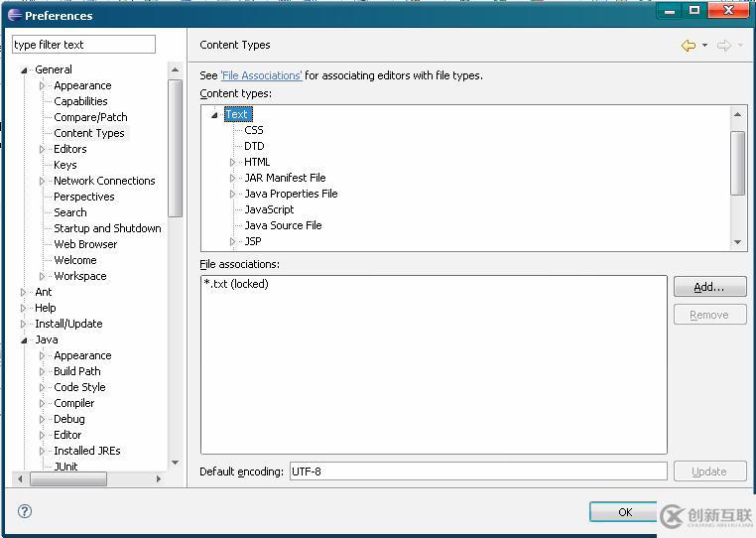Select Content Types in the tree
This screenshot has height=538, width=756.
tap(89, 133)
